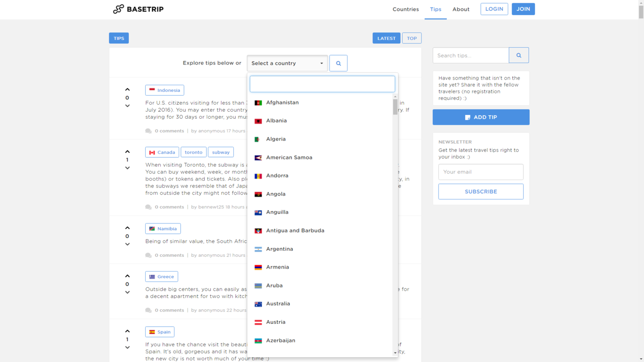Click comments bubble icon on Canada tip
This screenshot has width=644, height=362.
[x=149, y=207]
